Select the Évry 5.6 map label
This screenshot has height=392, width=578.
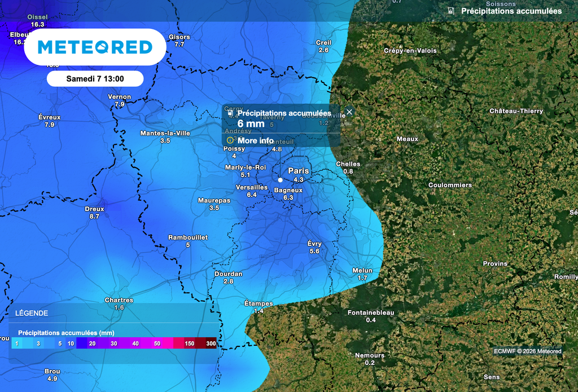pyautogui.click(x=314, y=247)
